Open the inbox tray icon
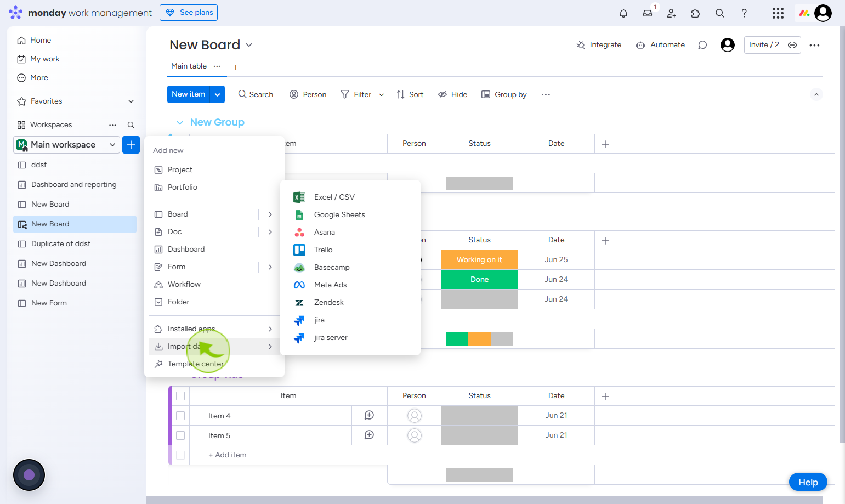The image size is (845, 504). click(x=648, y=13)
